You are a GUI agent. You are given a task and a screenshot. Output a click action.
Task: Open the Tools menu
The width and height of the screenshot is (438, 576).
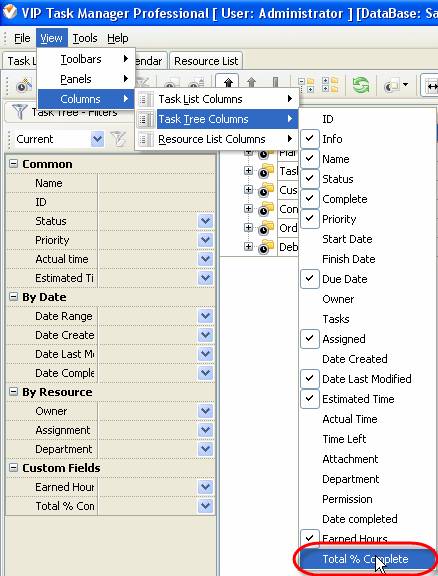pyautogui.click(x=85, y=38)
